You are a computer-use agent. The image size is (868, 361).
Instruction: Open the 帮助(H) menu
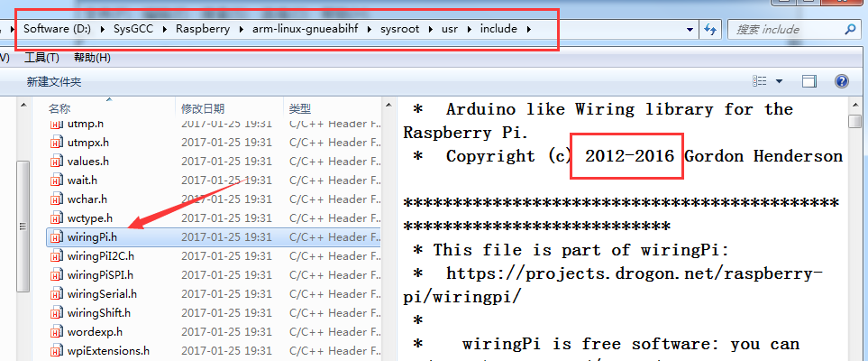tap(92, 58)
